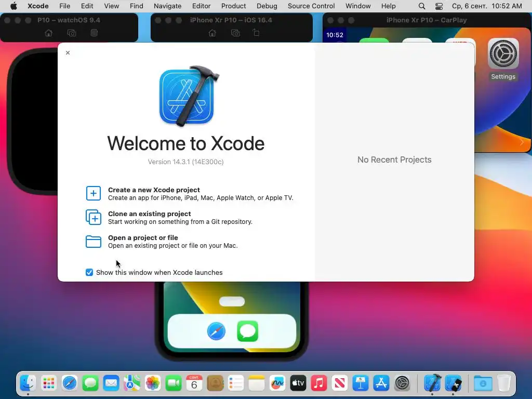Take a screenshot in the iOS 16.4 simulator window
Image resolution: width=532 pixels, height=399 pixels.
[235, 33]
